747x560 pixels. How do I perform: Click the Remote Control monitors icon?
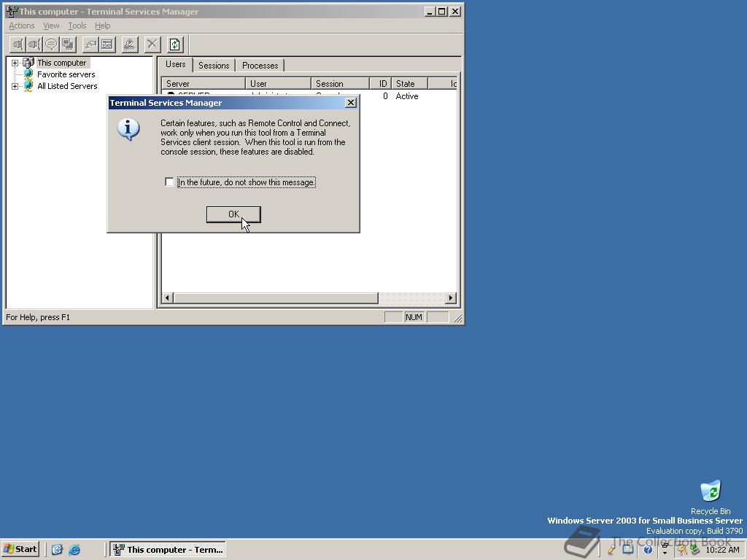coord(68,44)
